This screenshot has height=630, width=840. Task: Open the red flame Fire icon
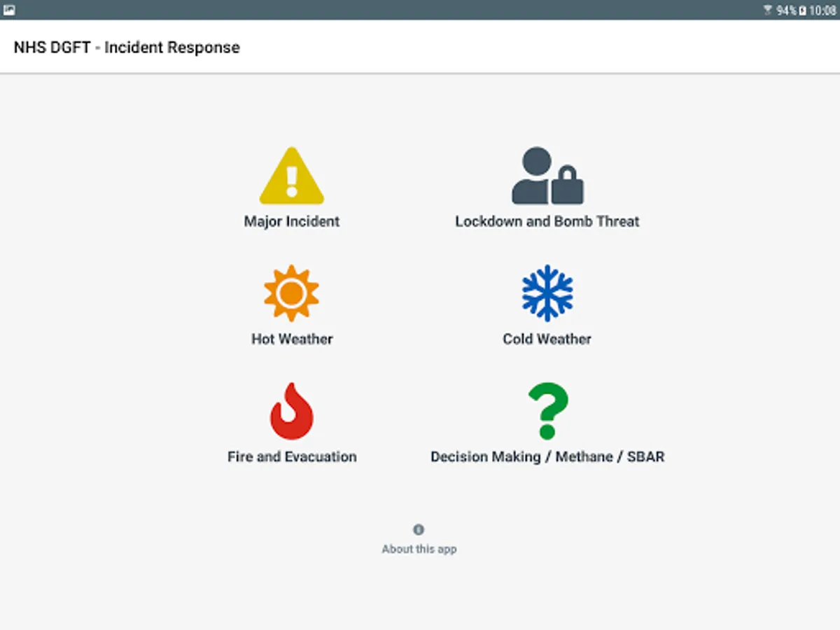tap(292, 411)
